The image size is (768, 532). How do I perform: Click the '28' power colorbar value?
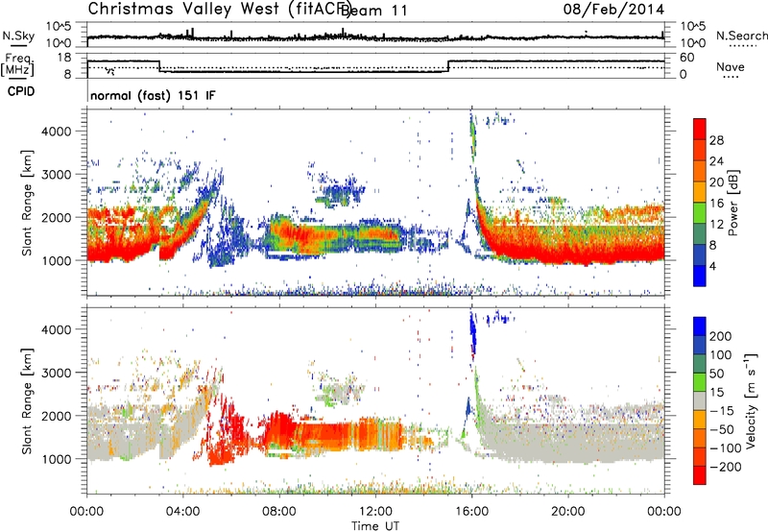(x=716, y=140)
